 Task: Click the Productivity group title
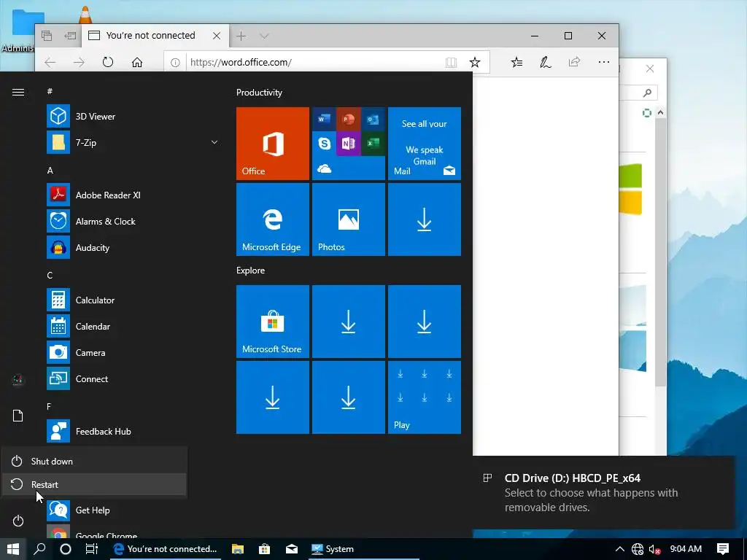pos(259,93)
